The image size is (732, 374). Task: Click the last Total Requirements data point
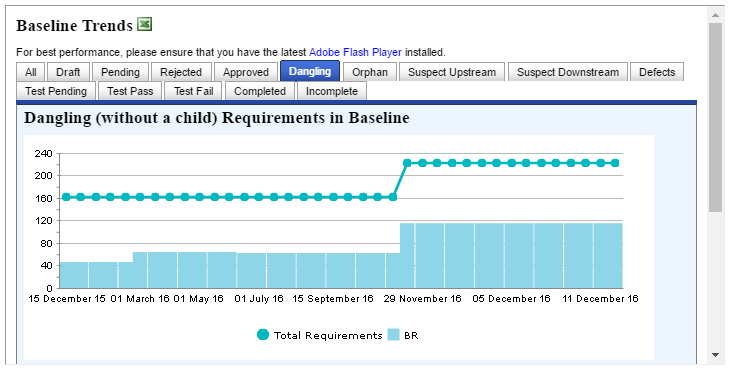(x=615, y=163)
